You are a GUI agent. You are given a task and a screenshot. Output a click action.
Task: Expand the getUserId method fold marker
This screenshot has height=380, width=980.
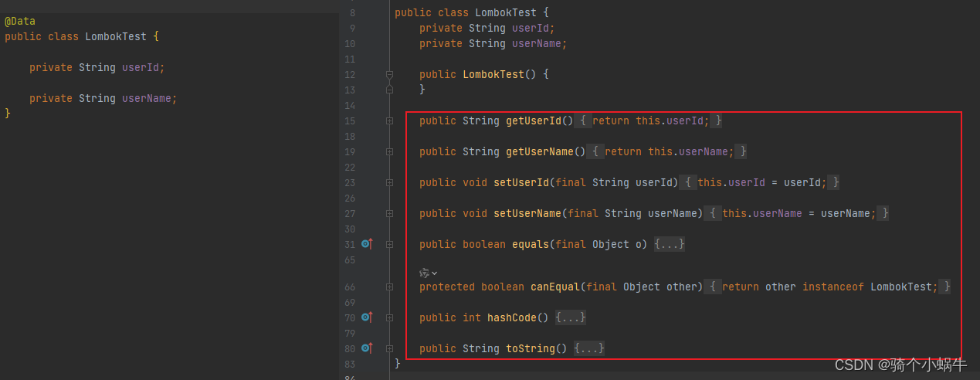pos(389,121)
